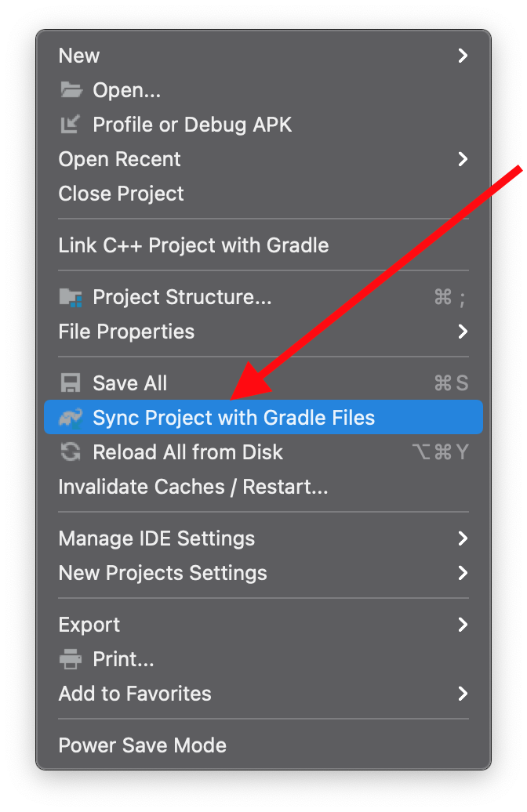Click the Gradle elephant sync icon
This screenshot has width=527, height=812.
coord(71,418)
